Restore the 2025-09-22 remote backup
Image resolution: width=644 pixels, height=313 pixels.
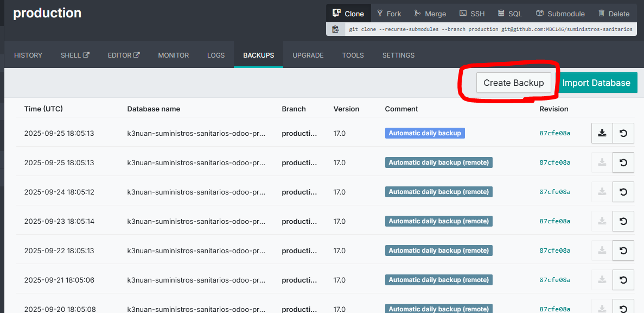click(x=623, y=251)
